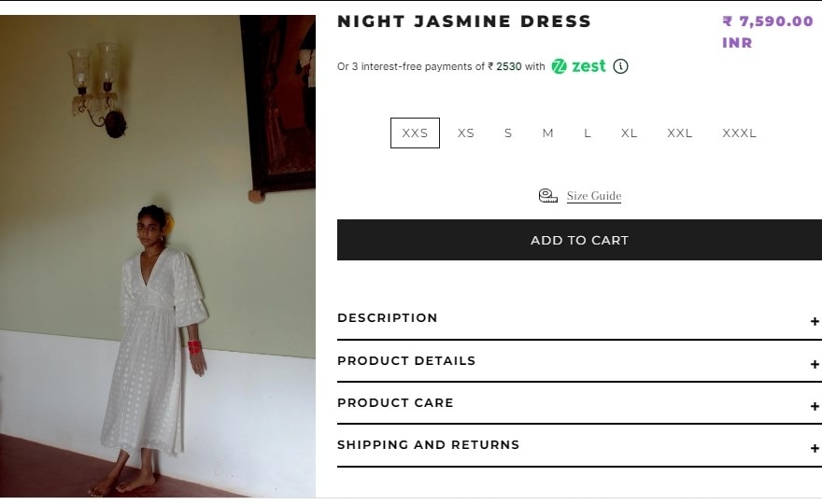The image size is (822, 504).
Task: Expand the Description section
Action: pos(388,318)
